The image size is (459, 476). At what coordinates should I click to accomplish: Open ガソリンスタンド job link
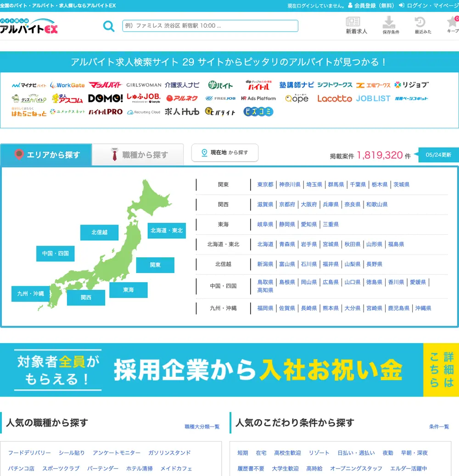pyautogui.click(x=169, y=453)
